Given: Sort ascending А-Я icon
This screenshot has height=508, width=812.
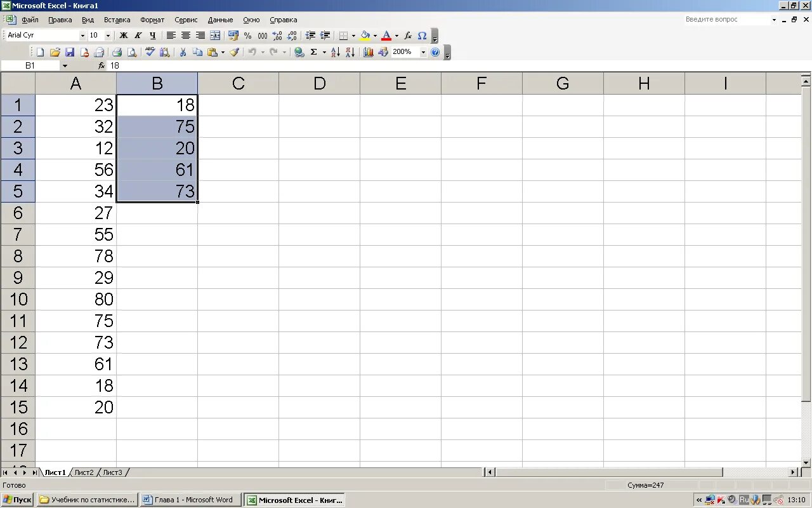Looking at the screenshot, I should pos(335,52).
